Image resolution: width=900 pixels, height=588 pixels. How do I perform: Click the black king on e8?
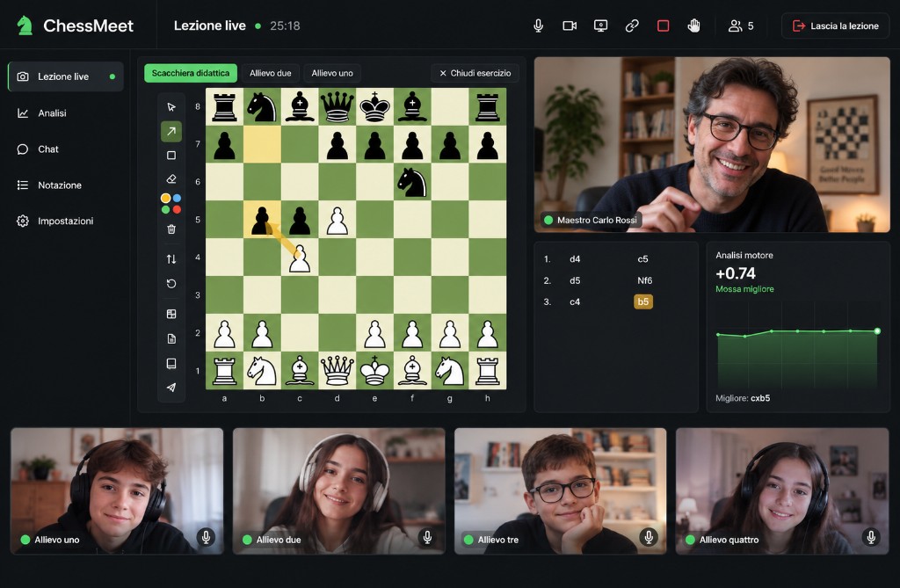pos(374,107)
